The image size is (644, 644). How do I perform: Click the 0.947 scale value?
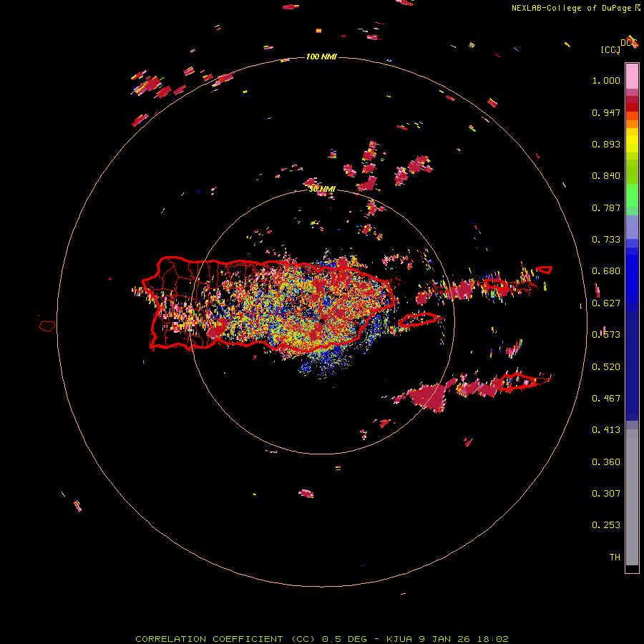coord(606,112)
